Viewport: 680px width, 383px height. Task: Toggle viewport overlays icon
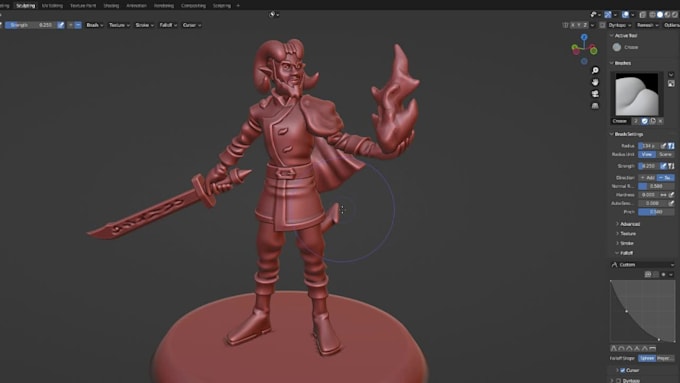point(626,15)
